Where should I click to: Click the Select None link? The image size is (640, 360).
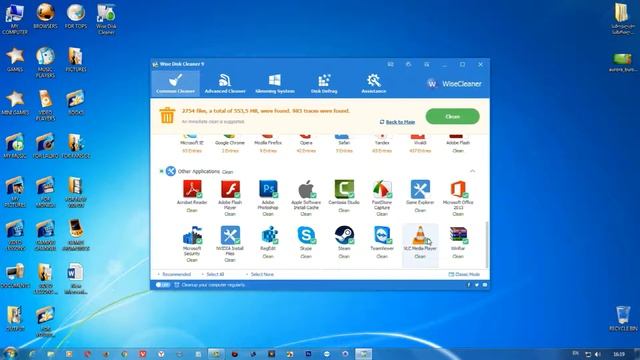(x=262, y=274)
